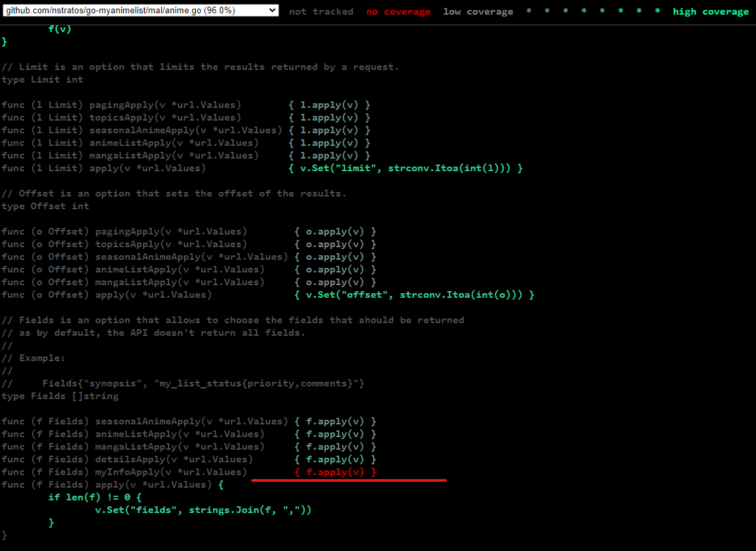The image size is (756, 551).
Task: Click the 'func (l Limit) pagingApply' line
Action: click(x=186, y=105)
